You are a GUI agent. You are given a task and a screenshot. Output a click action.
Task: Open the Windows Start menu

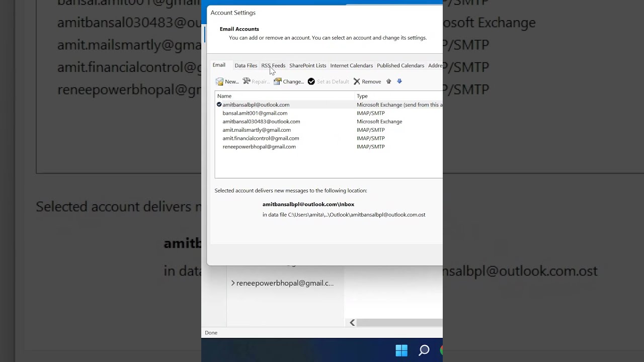[x=401, y=350]
